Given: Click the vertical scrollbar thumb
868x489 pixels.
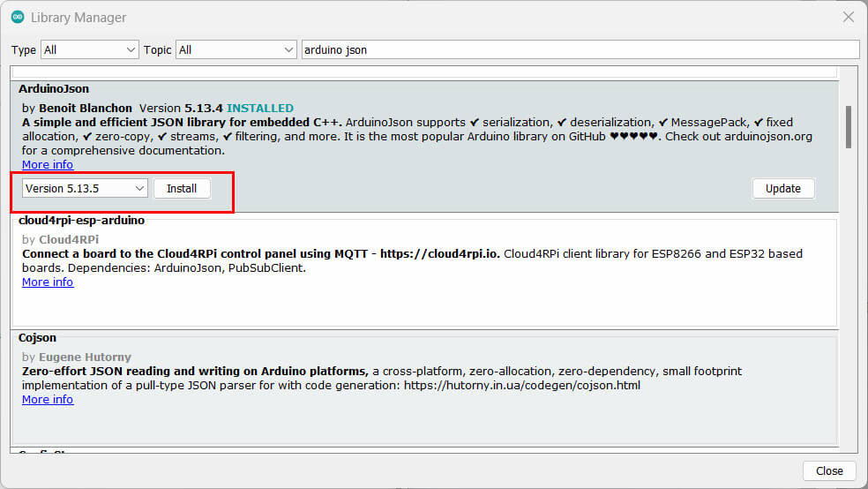Looking at the screenshot, I should pyautogui.click(x=848, y=127).
